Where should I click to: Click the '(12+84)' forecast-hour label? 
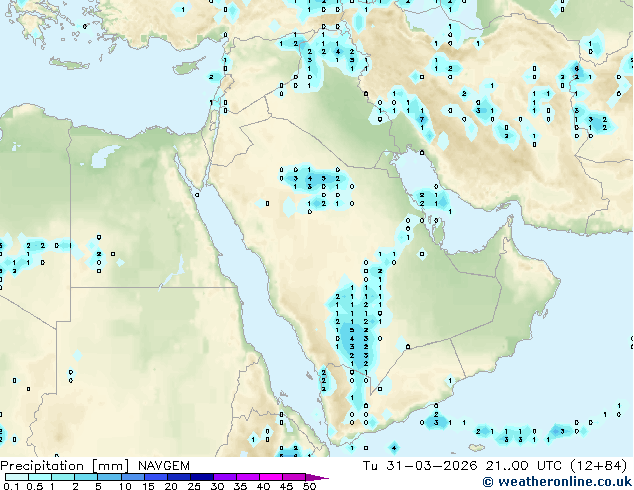click(x=598, y=466)
